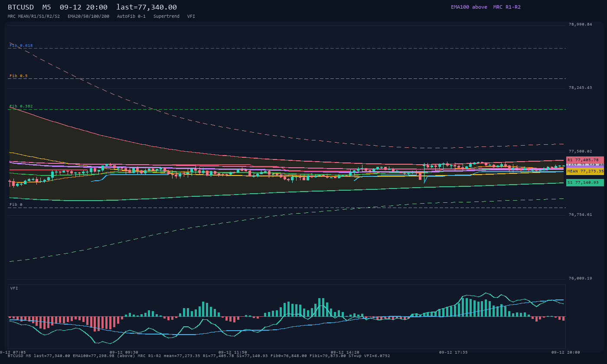Click the 09-12 11:50 time axis label

click(x=233, y=352)
